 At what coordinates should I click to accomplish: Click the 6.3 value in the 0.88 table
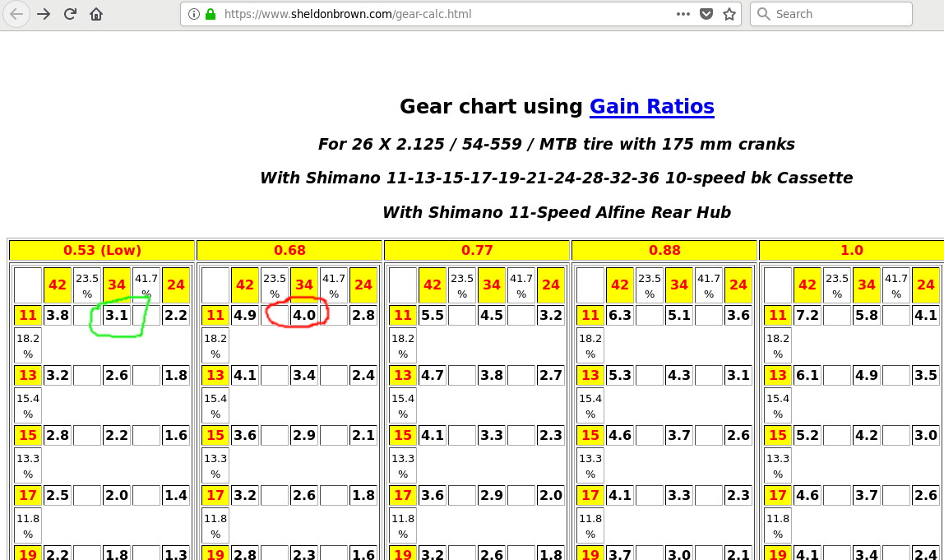(x=620, y=315)
